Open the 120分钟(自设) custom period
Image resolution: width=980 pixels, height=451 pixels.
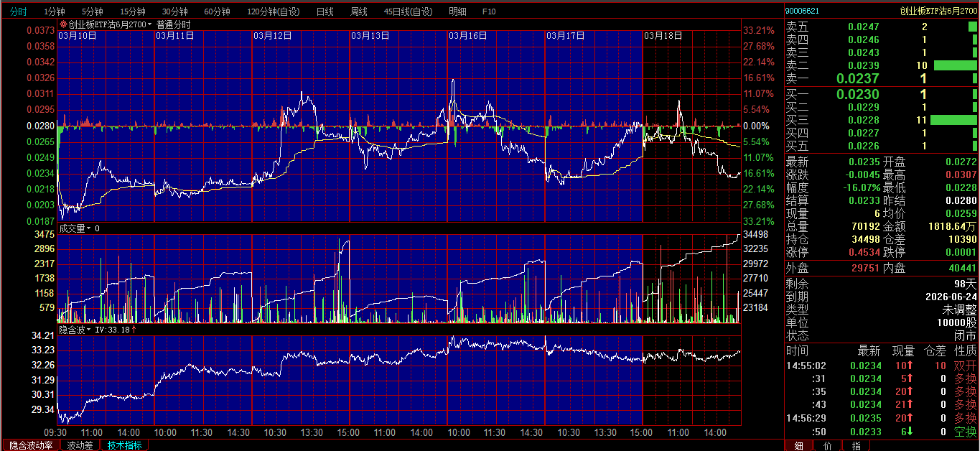[274, 12]
